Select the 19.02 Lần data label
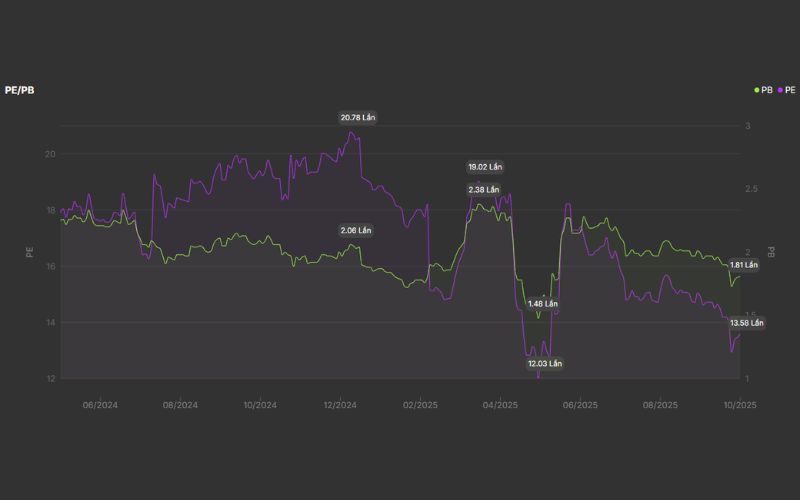 point(485,166)
